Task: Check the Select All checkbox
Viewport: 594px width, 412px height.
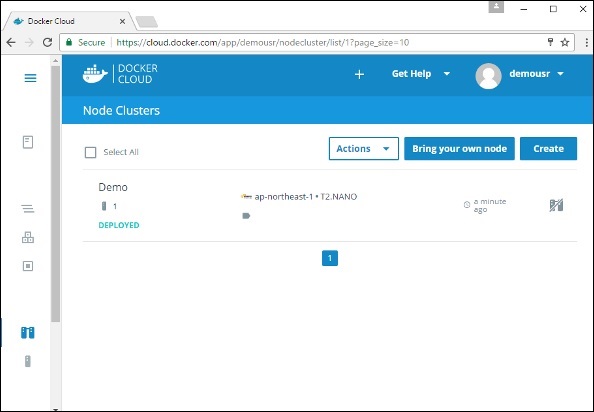Action: pos(91,153)
